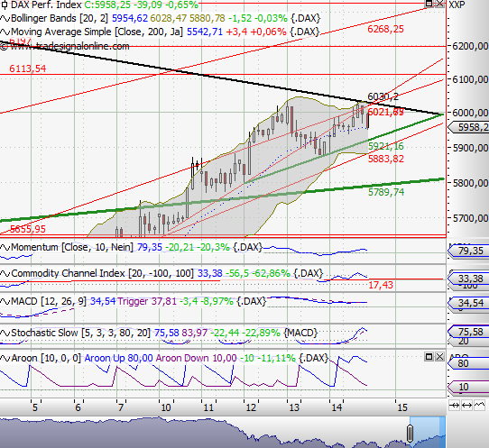This screenshot has height=448, width=489.
Task: Close the Aroon indicator panel
Action: point(439,357)
